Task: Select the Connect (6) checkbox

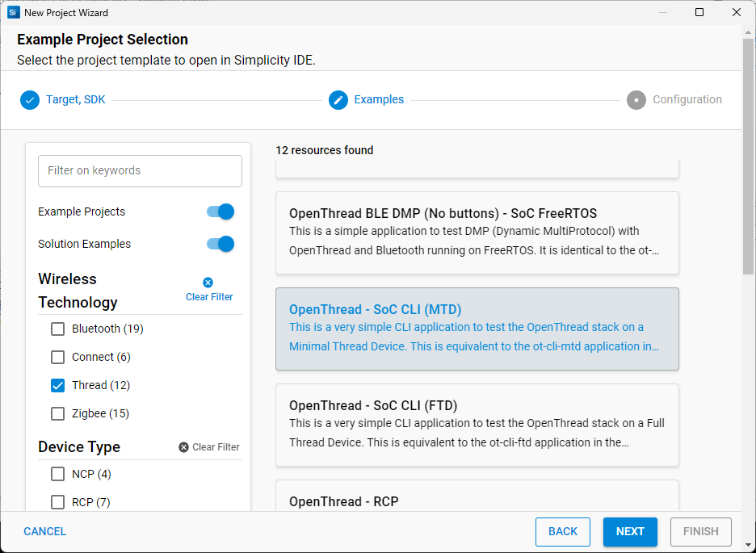Action: (x=57, y=357)
